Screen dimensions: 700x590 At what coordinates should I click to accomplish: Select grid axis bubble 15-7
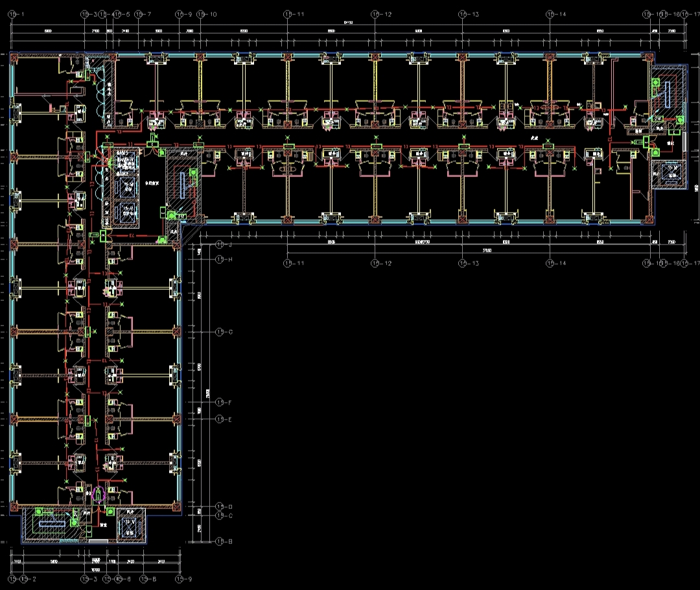pos(139,14)
